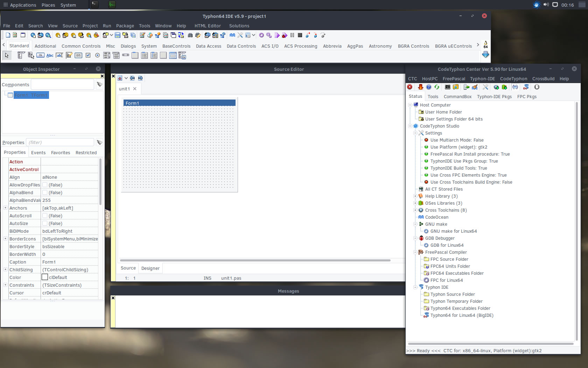Click the Properties filter input field
Viewport: 588px width, 368px height.
coord(60,142)
